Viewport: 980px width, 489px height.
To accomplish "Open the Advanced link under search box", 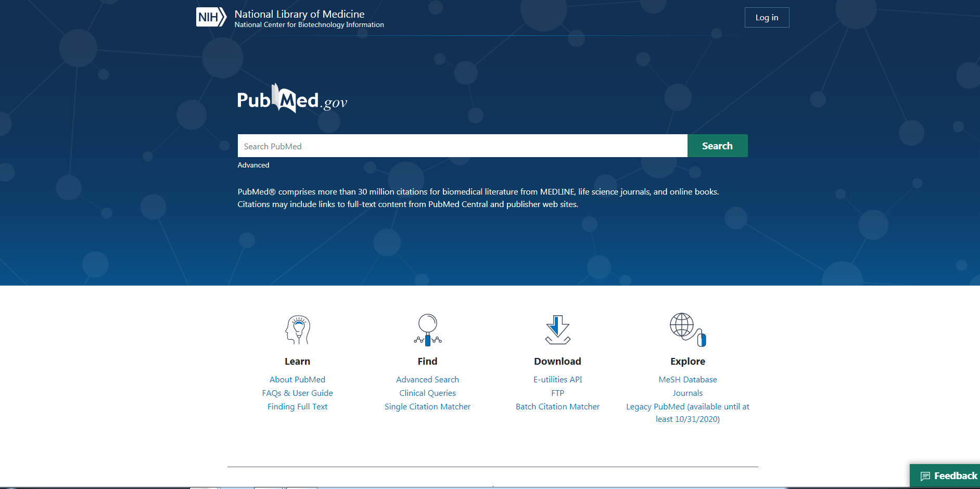I will coord(253,165).
